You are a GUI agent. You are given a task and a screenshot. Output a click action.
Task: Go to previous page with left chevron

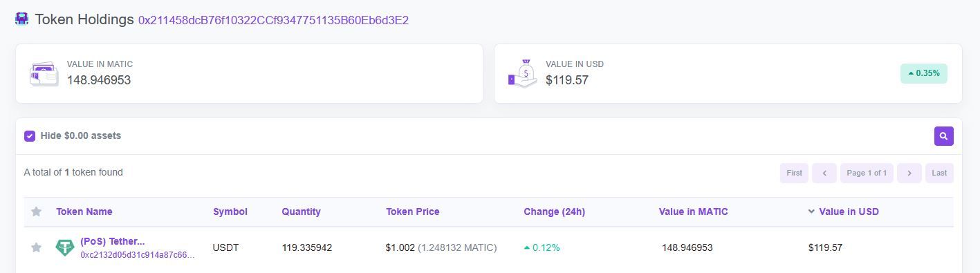pyautogui.click(x=824, y=173)
